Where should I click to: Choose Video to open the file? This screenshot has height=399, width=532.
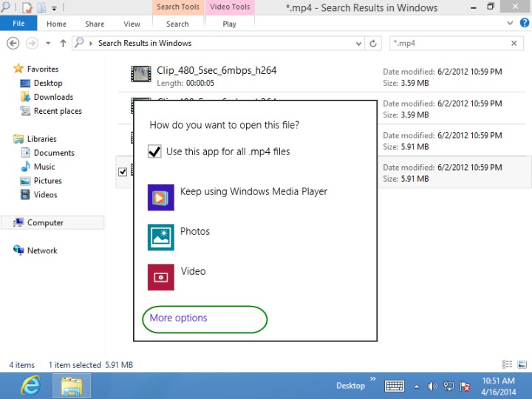click(x=193, y=271)
